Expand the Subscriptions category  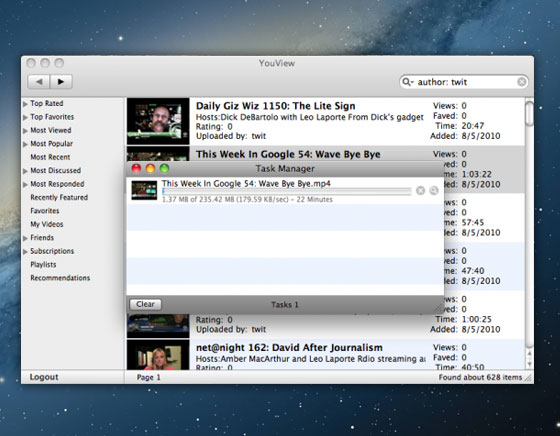click(25, 252)
